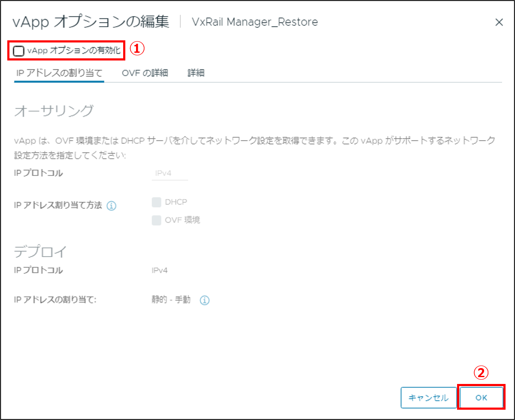Close the vApp options dialog with X
This screenshot has height=420, width=515.
499,23
